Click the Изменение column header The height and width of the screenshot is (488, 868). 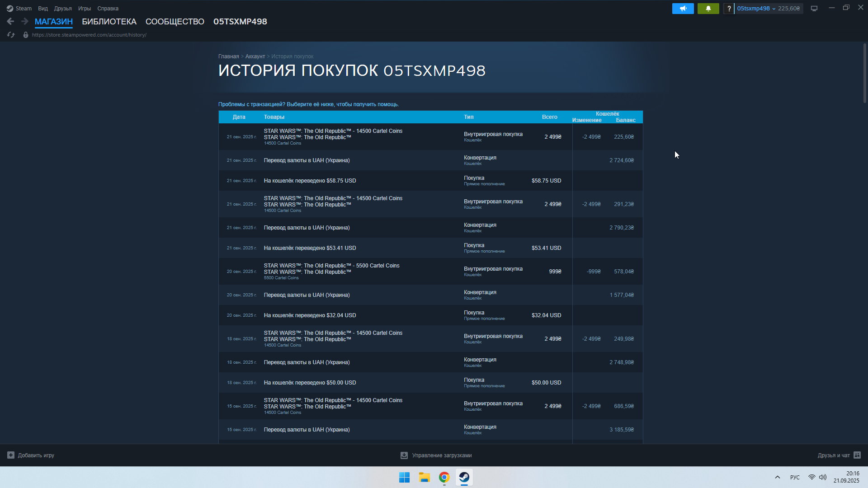[x=587, y=120]
